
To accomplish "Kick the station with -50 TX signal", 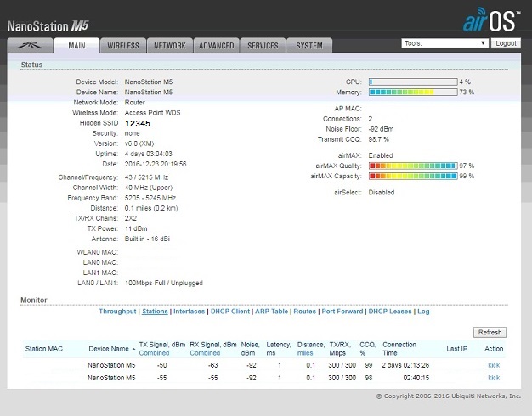I will tap(494, 365).
